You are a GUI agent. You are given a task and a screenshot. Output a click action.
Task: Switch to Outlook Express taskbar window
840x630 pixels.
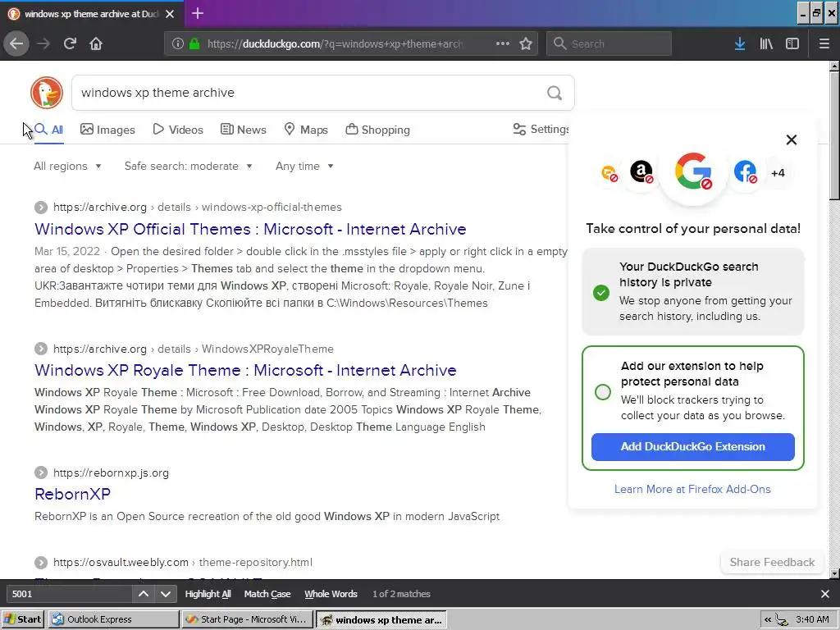(x=113, y=619)
